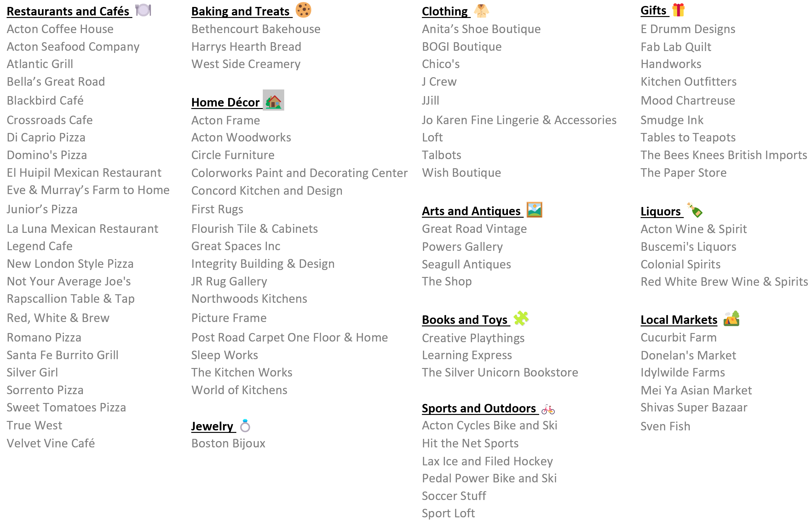Click the puzzle piece icon by Books and Toys

pyautogui.click(x=521, y=318)
